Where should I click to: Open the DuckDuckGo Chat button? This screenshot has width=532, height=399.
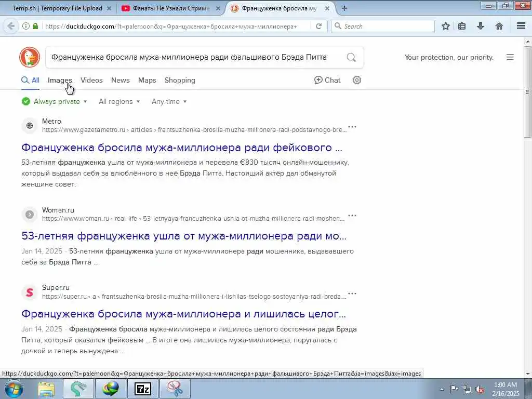pos(327,80)
